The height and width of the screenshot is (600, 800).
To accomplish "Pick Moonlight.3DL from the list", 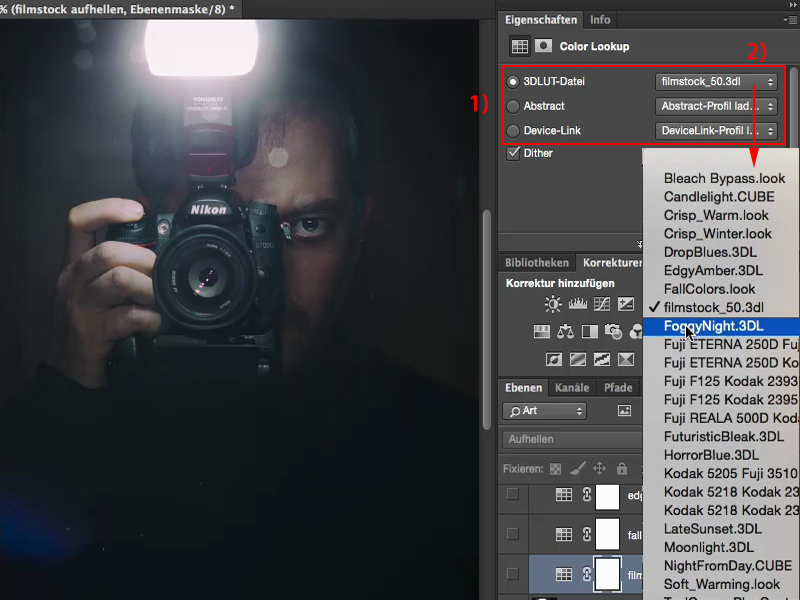I will [720, 547].
